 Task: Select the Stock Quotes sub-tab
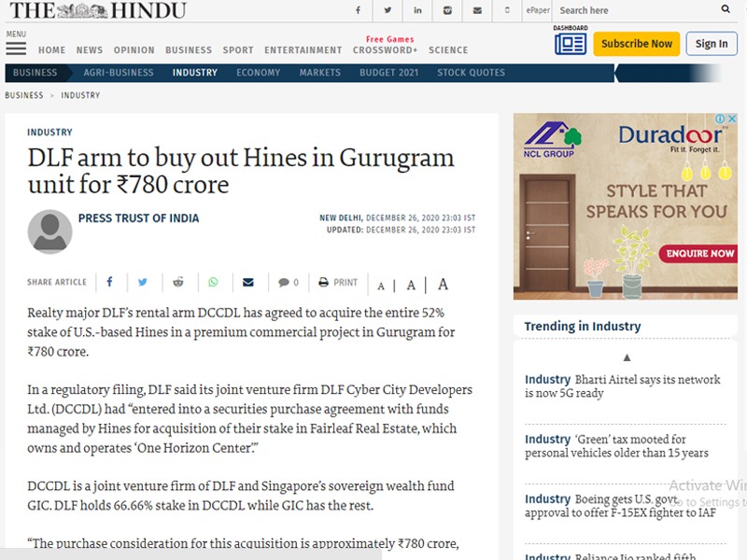point(472,73)
